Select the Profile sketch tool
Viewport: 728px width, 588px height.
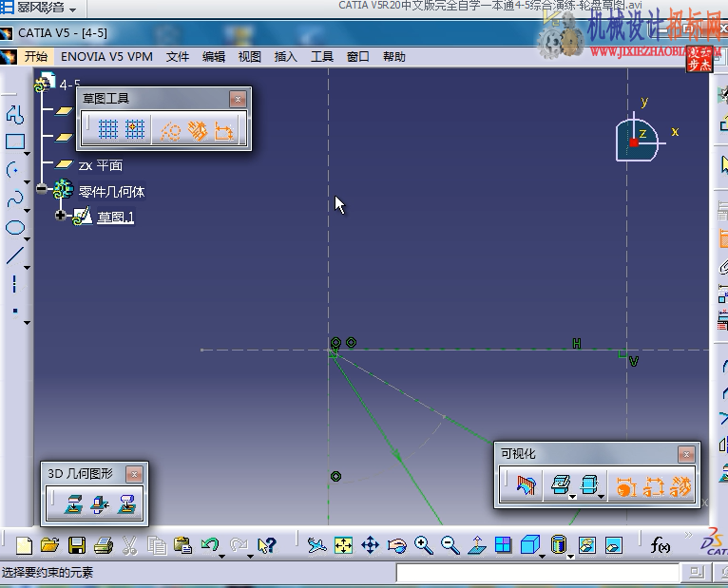(x=14, y=114)
